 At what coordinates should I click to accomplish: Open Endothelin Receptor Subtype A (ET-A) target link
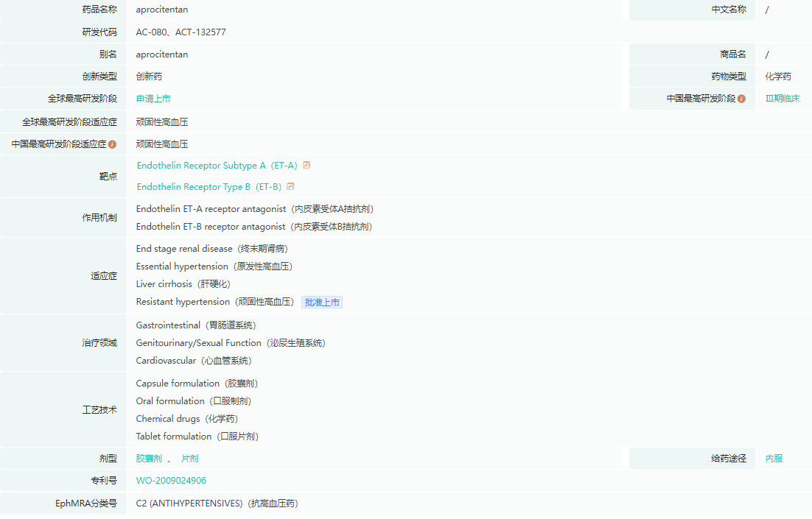pyautogui.click(x=217, y=166)
